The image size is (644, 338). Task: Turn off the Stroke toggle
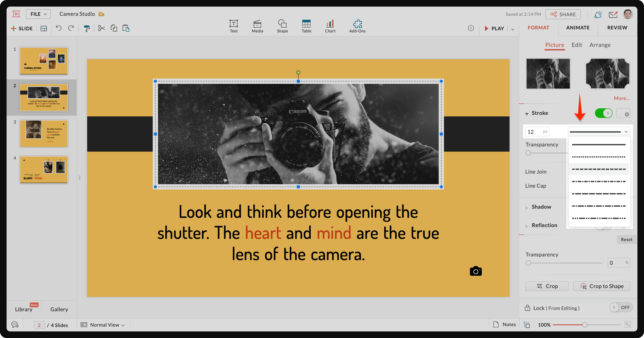coord(603,113)
